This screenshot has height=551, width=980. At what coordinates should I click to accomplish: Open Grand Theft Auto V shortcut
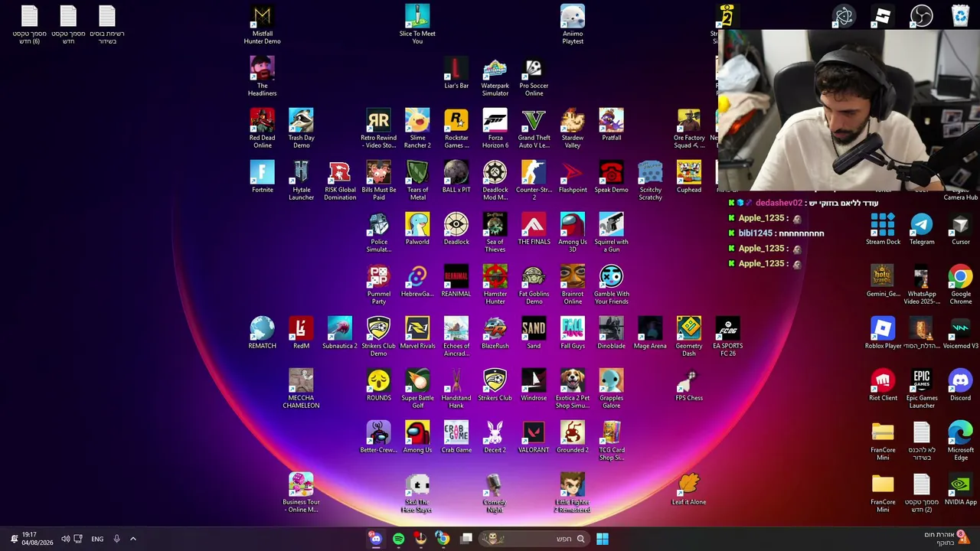[534, 129]
